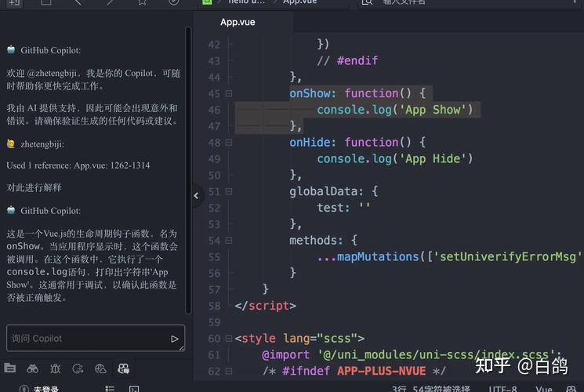Screen dimensions: 584x392
Task: Open the Vue language mode selector
Action: pos(544,389)
